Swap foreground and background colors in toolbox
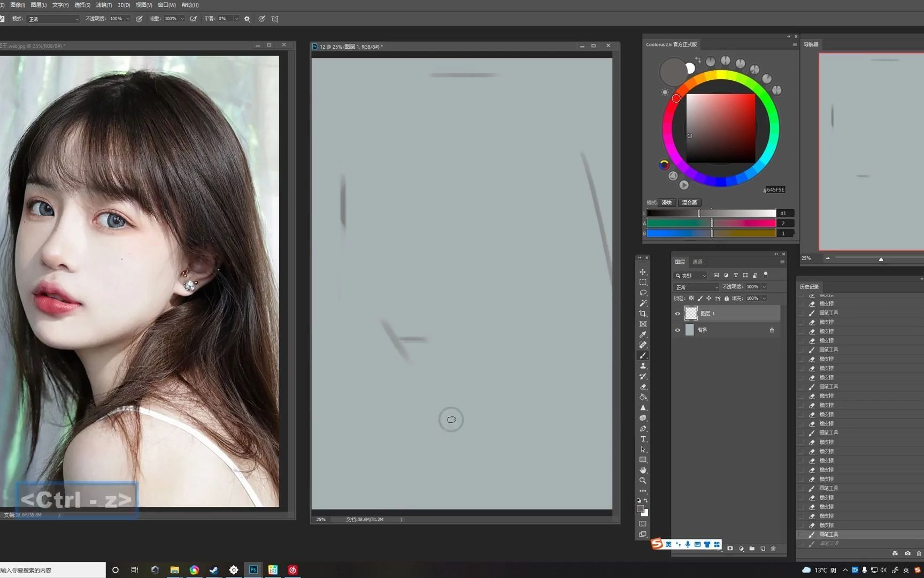 pos(646,500)
